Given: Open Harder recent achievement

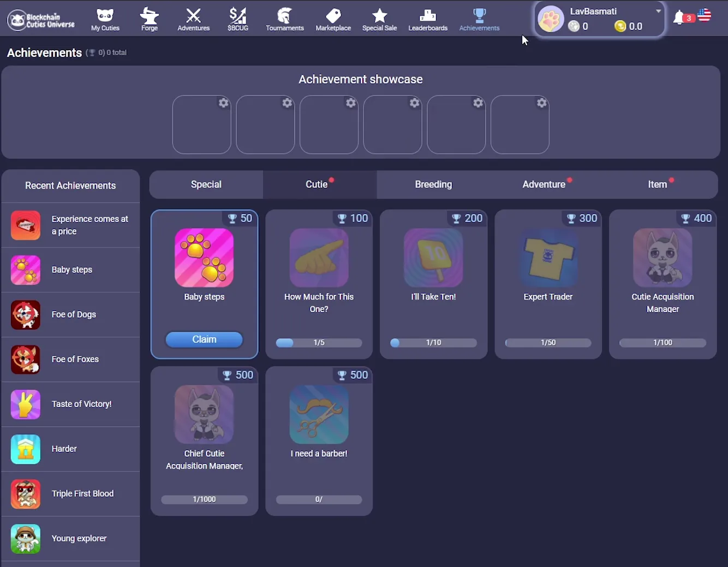Looking at the screenshot, I should click(x=70, y=449).
